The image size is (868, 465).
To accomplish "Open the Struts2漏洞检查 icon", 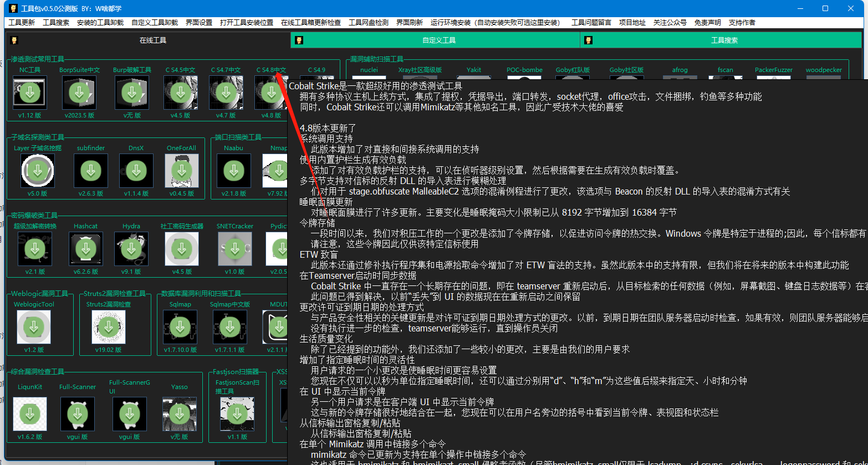I will [109, 327].
